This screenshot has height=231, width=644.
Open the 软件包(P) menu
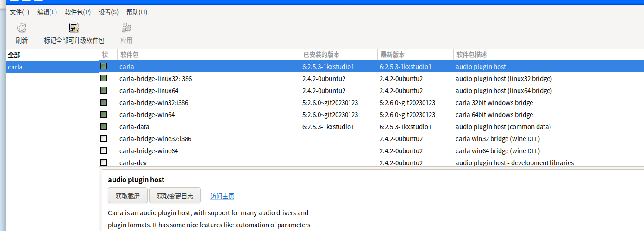pos(78,12)
